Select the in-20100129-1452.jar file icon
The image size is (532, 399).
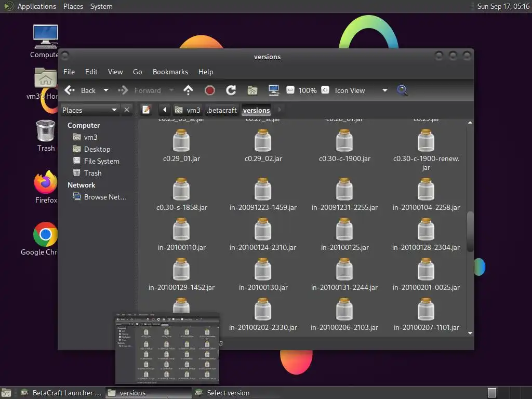pyautogui.click(x=181, y=270)
